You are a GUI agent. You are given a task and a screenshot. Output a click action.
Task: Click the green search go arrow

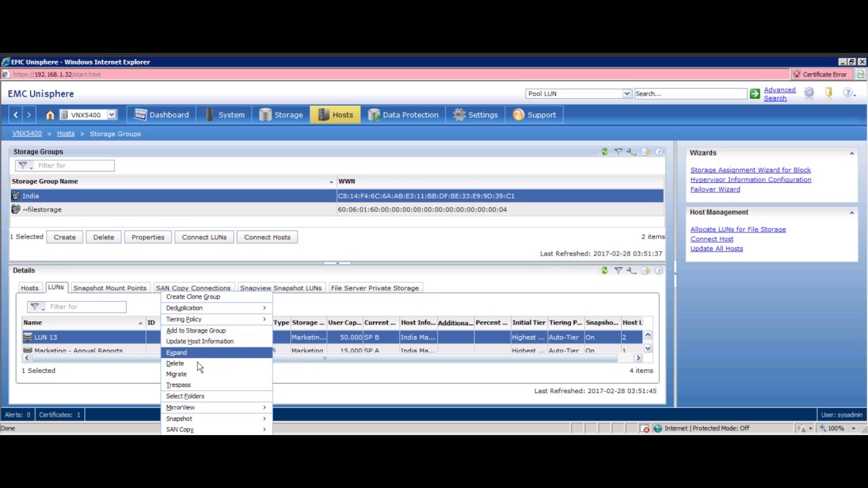755,94
